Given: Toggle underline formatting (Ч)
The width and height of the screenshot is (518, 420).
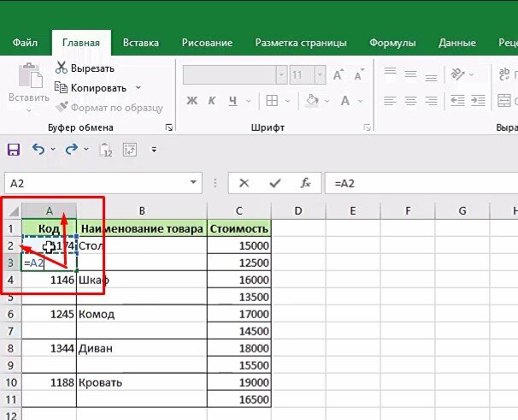Looking at the screenshot, I should click(233, 101).
